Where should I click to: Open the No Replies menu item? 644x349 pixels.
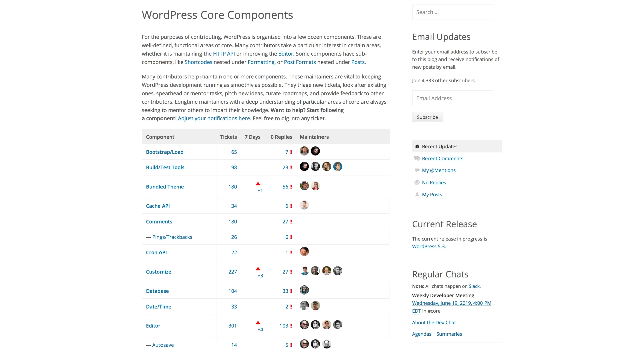tap(434, 182)
